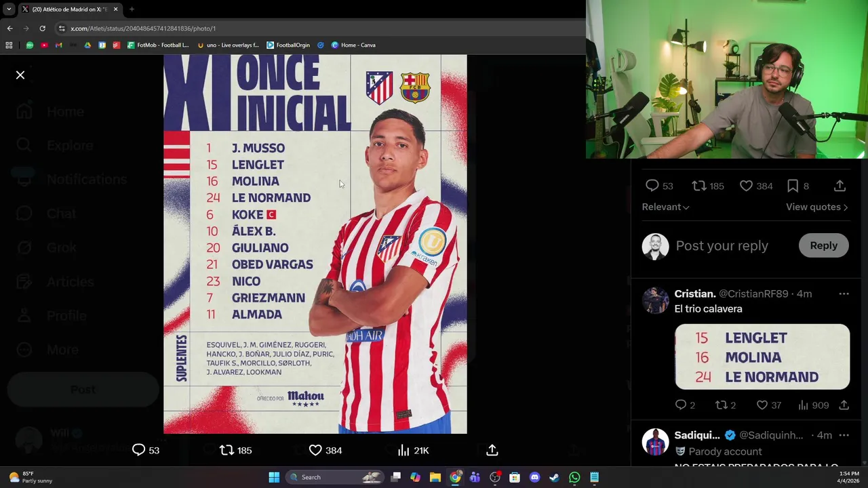868x488 pixels.
Task: Open the FotMob - Football bookmark
Action: (158, 45)
